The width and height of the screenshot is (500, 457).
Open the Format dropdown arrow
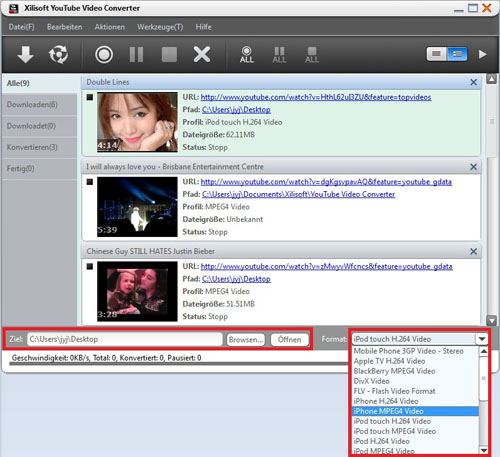click(x=482, y=339)
